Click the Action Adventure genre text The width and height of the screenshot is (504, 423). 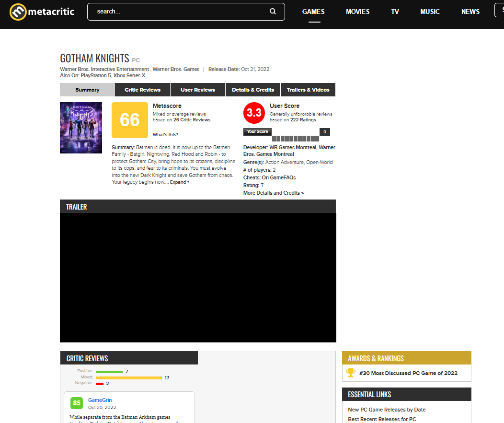[x=285, y=163]
